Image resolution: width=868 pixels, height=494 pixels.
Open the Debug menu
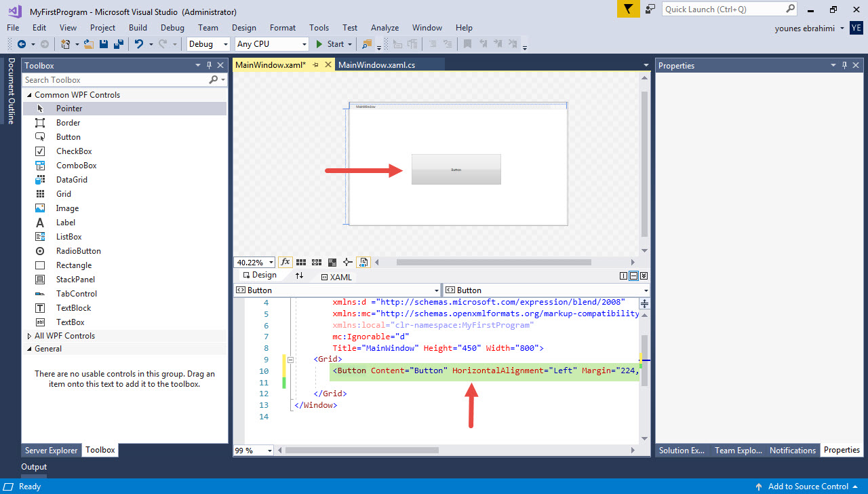[x=172, y=28]
